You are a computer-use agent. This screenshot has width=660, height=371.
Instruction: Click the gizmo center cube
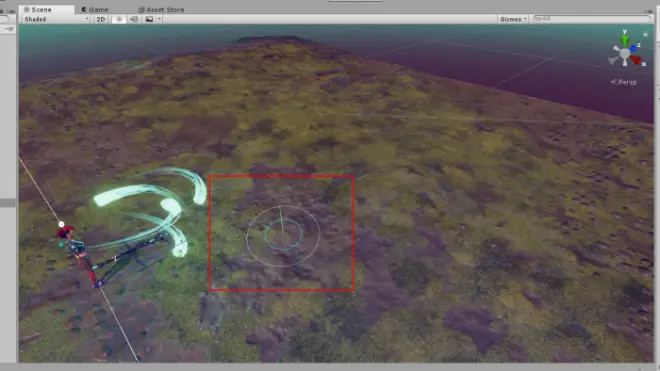pos(625,53)
